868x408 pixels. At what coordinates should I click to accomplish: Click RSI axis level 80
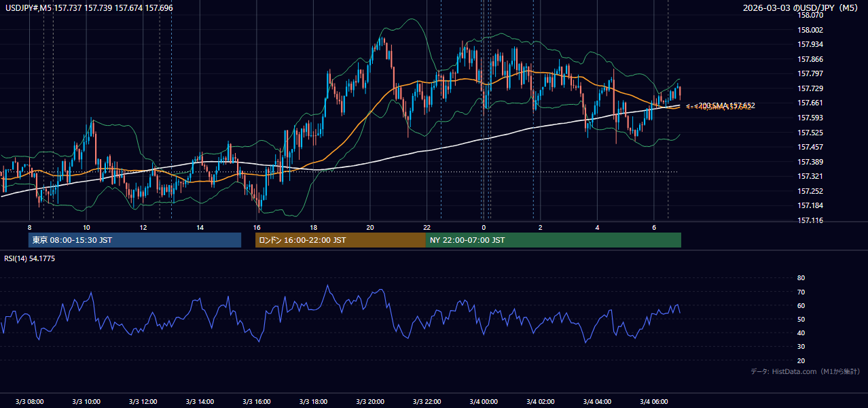(x=801, y=278)
